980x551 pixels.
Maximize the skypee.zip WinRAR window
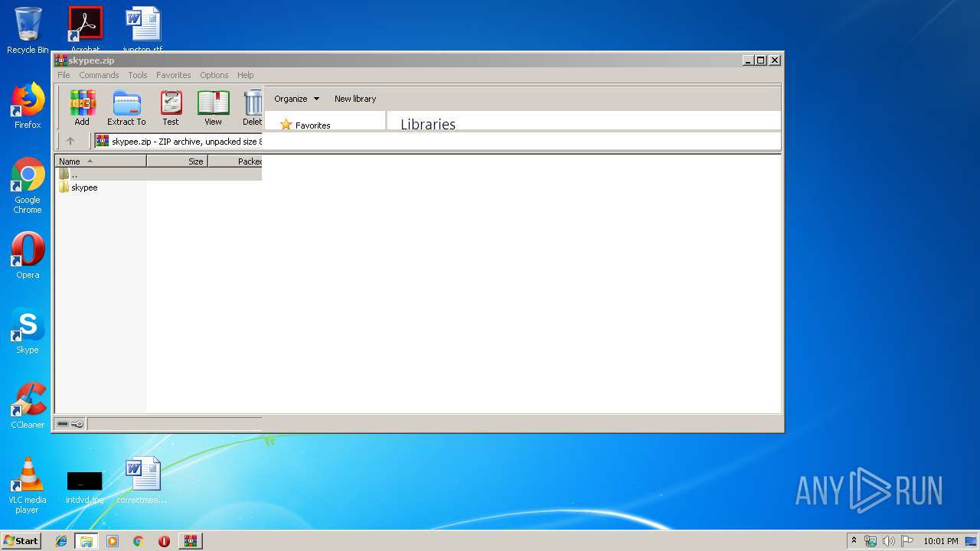pos(761,60)
